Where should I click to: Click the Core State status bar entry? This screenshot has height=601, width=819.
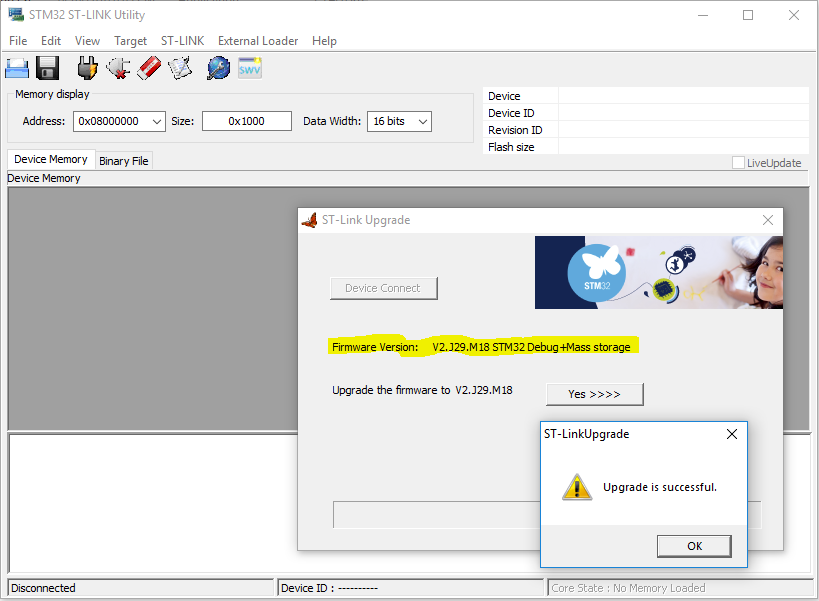point(681,588)
